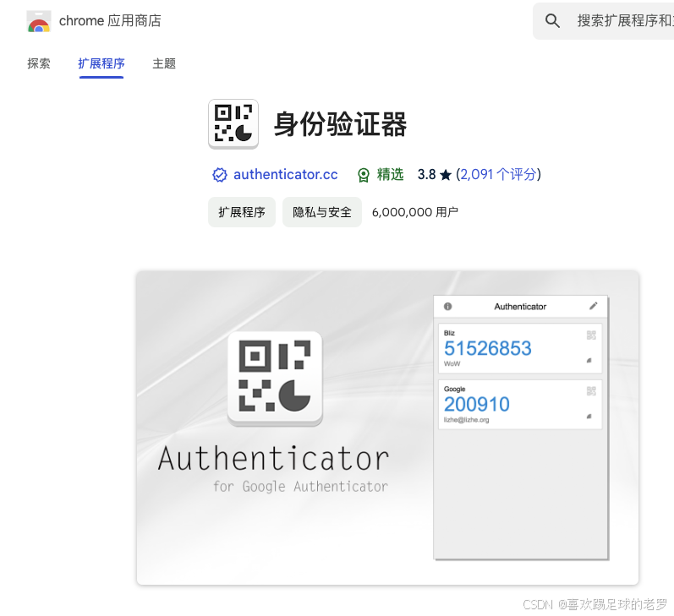Click the lizhe@lizhe.org account label

tap(466, 420)
